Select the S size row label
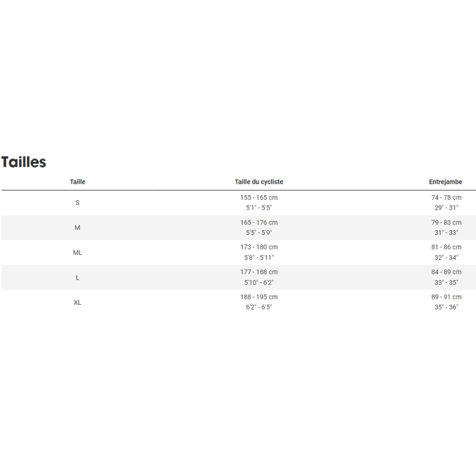The width and height of the screenshot is (476, 476). [77, 203]
